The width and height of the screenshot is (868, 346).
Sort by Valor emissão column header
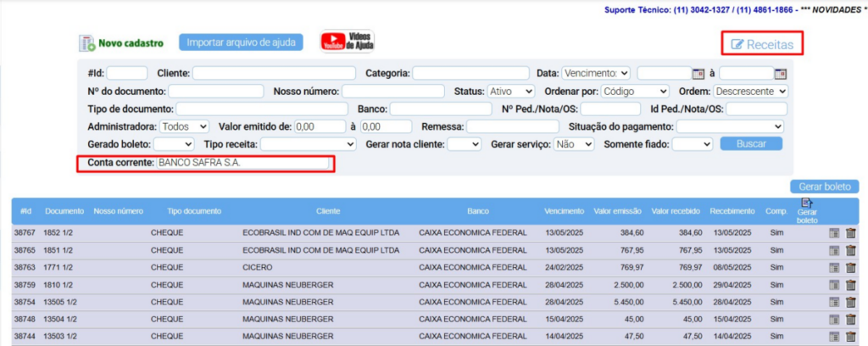coord(617,211)
